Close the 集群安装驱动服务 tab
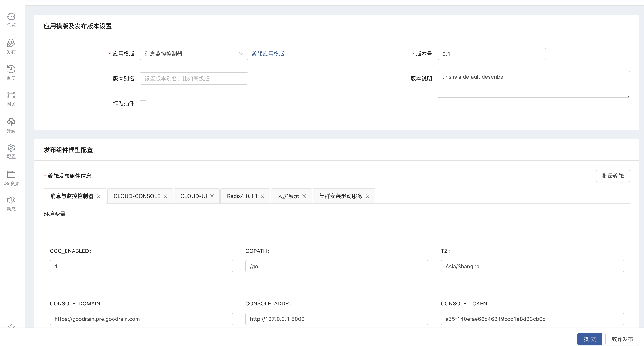 tap(368, 196)
